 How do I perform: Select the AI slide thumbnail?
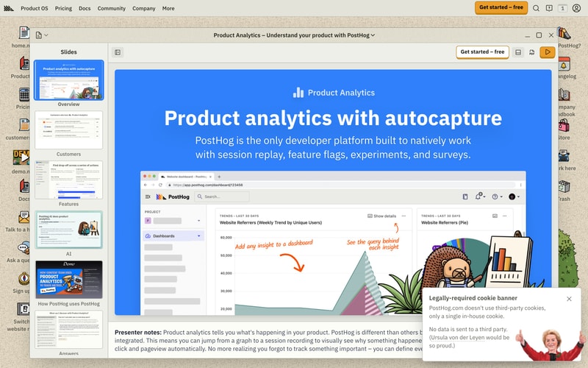[x=68, y=230]
